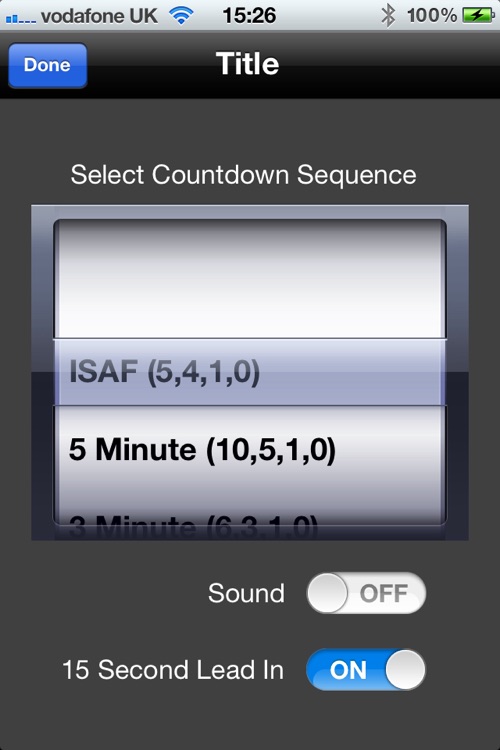Choose the ISAF (5,4,1,0) option

(165, 372)
